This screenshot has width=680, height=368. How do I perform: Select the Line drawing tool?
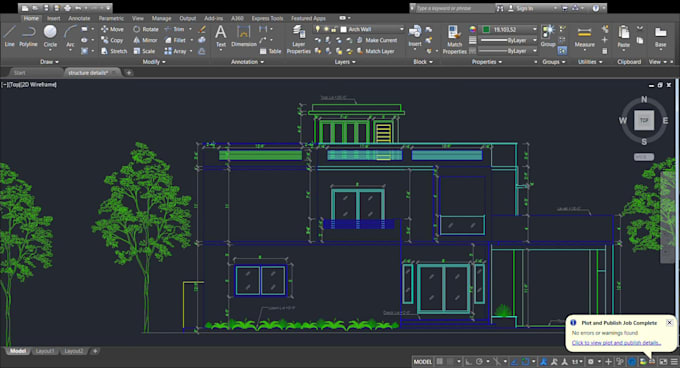(x=10, y=36)
